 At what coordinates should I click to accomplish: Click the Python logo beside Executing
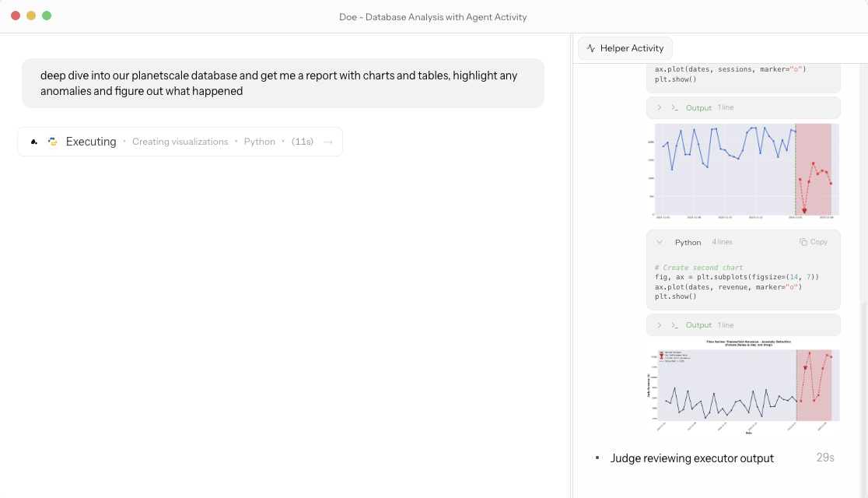53,142
